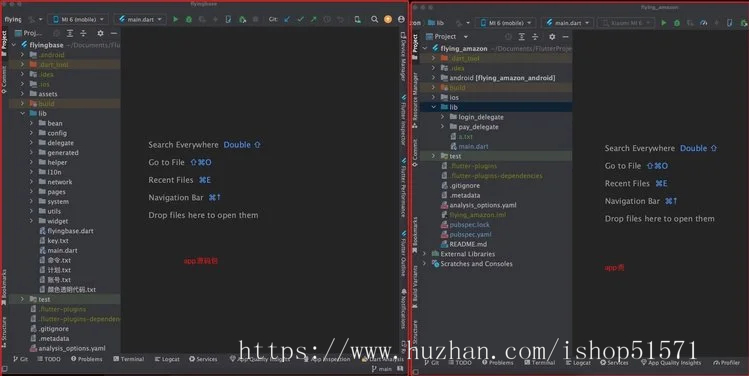Click Git update project arrow in flyingbase window
This screenshot has height=376, width=749.
(287, 20)
